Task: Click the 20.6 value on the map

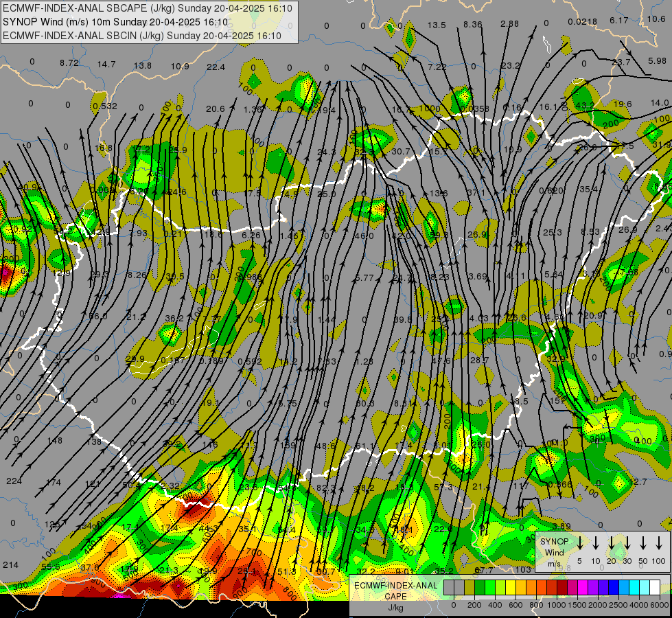Action: (x=215, y=109)
